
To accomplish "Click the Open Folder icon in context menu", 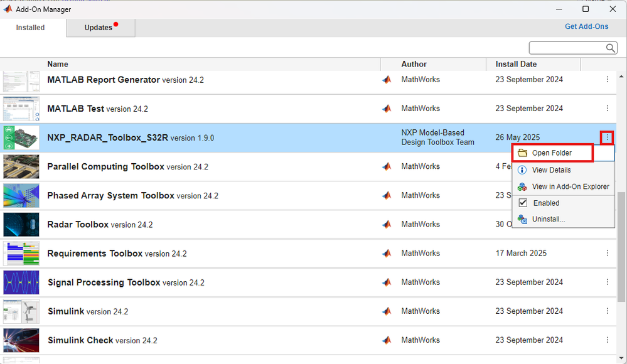I will (522, 153).
